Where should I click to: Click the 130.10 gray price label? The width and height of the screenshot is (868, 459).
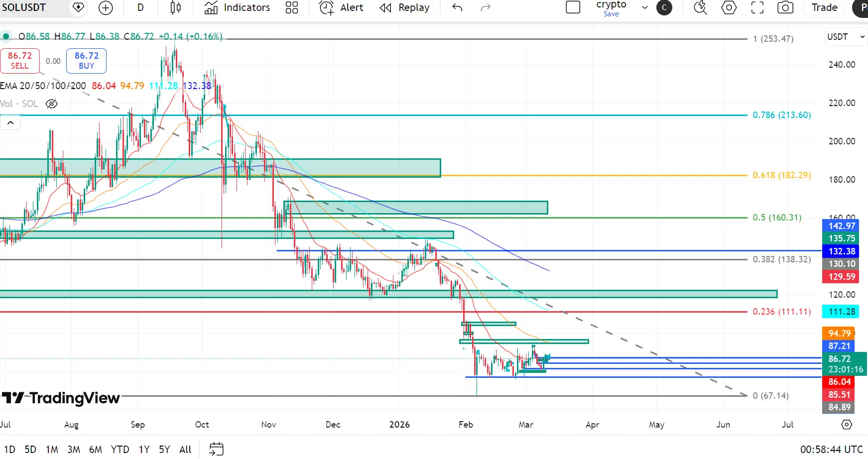841,264
